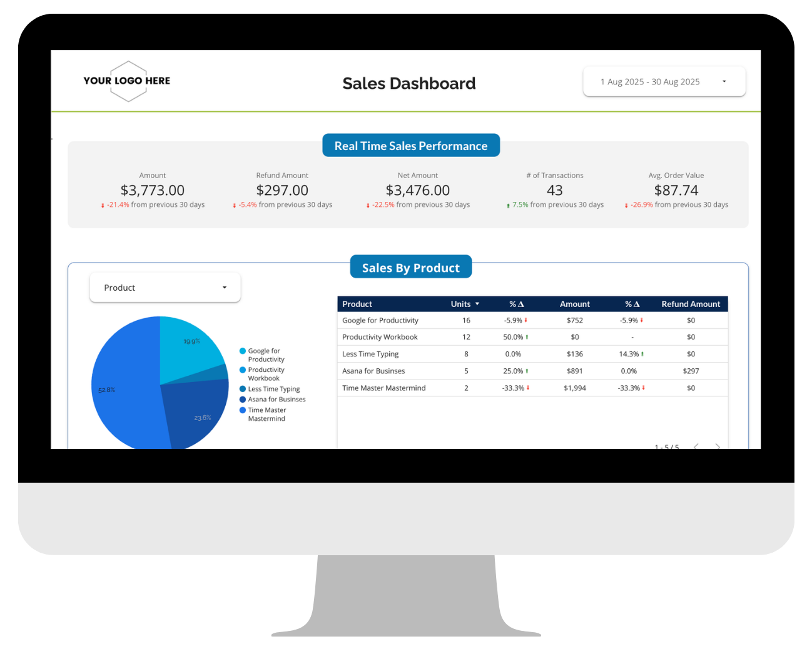The height and width of the screenshot is (649, 812).
Task: Click the Real Time Sales Performance tab
Action: 411,145
